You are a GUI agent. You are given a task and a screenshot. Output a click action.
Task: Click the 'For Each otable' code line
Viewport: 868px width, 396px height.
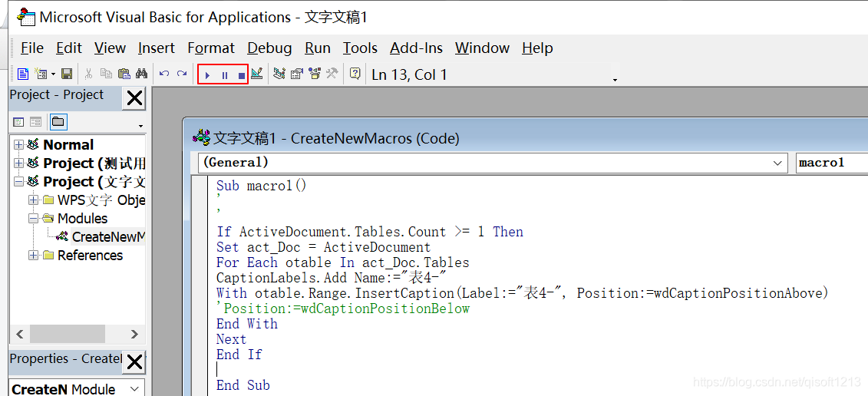(342, 262)
